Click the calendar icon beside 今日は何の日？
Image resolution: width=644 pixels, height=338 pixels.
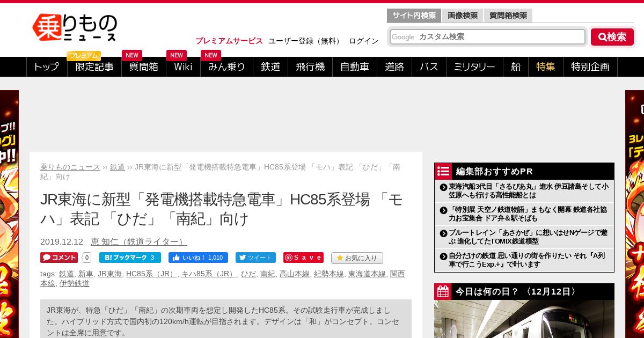443,291
